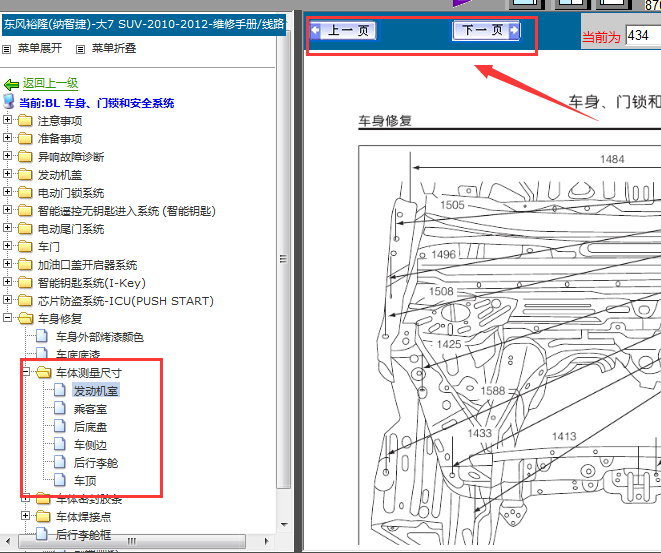Expand the 注意事项 folder node
661x553 pixels.
(x=7, y=120)
